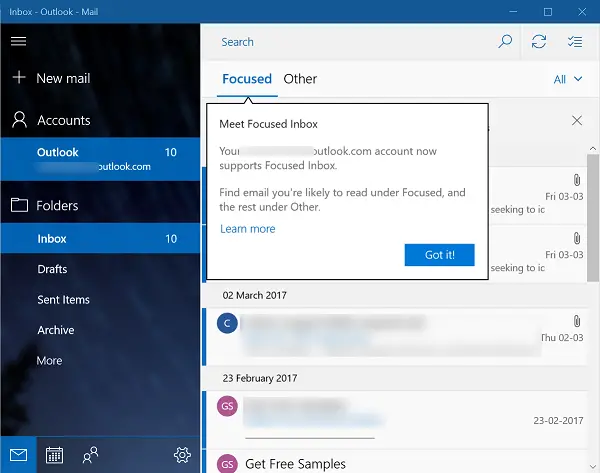The height and width of the screenshot is (473, 600).
Task: Click attachment paperclip on Thu 02-03 email
Action: coord(577,321)
